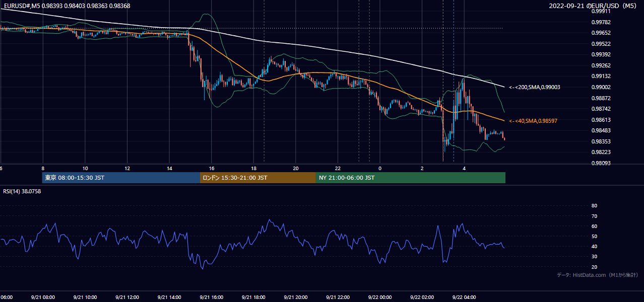The width and height of the screenshot is (644, 302).
Task: Click the HistData.com data source credit
Action: 597,275
